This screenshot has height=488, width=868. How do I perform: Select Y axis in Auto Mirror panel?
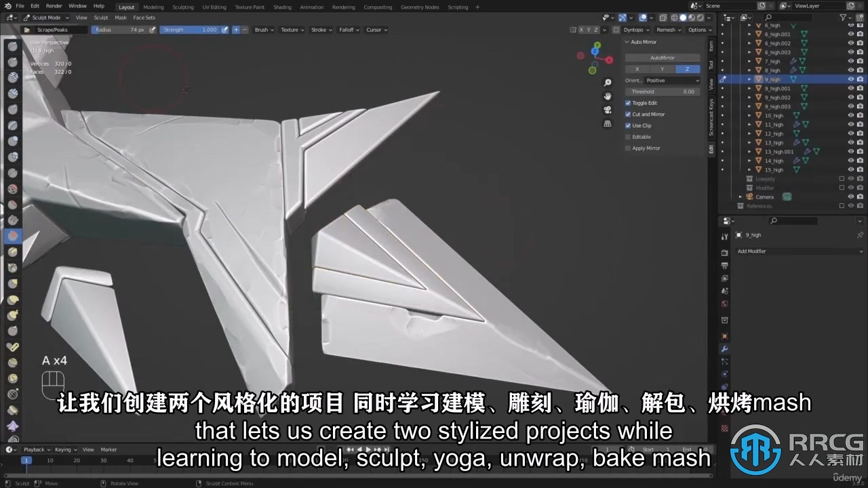[x=663, y=69]
